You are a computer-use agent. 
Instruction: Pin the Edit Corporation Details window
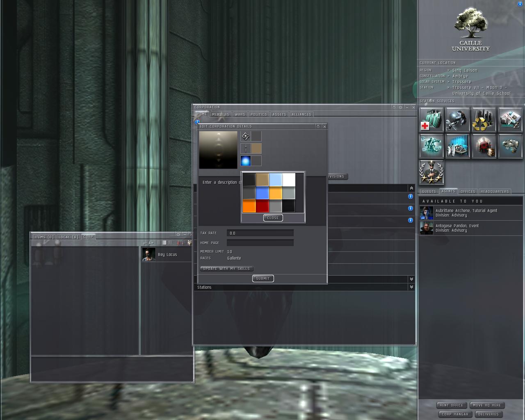point(318,126)
